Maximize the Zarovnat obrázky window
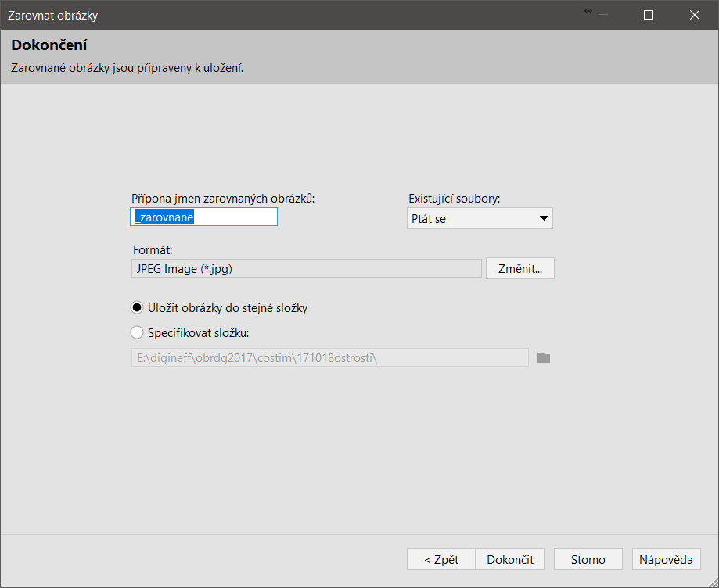The width and height of the screenshot is (719, 588). (x=649, y=15)
